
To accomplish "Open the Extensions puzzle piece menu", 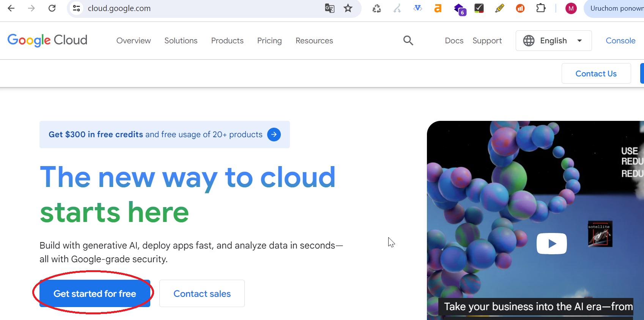I will 541,8.
